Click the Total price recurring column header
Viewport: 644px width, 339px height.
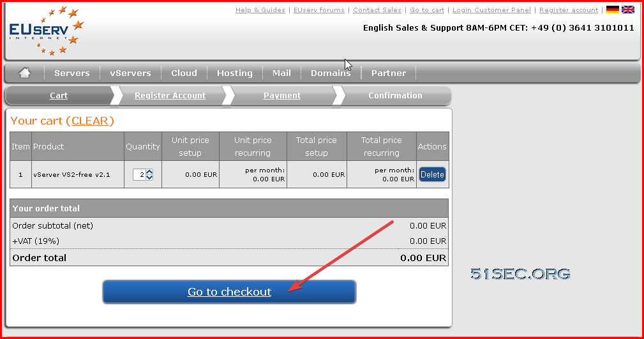381,146
